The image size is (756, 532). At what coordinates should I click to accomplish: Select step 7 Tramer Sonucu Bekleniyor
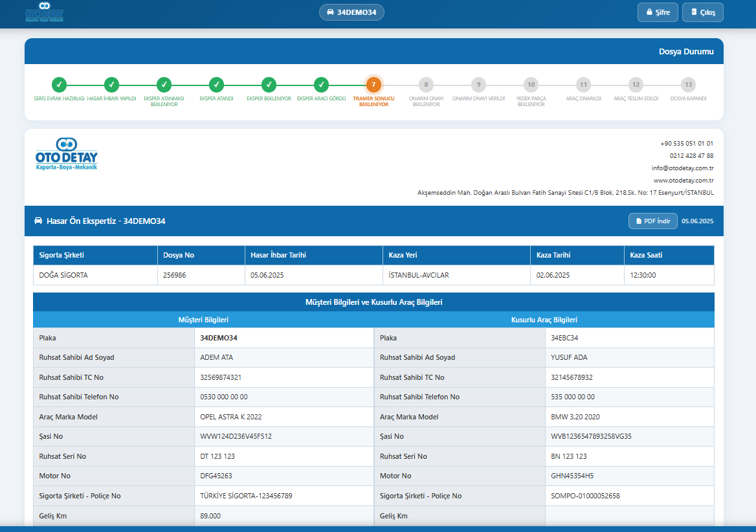tap(373, 85)
